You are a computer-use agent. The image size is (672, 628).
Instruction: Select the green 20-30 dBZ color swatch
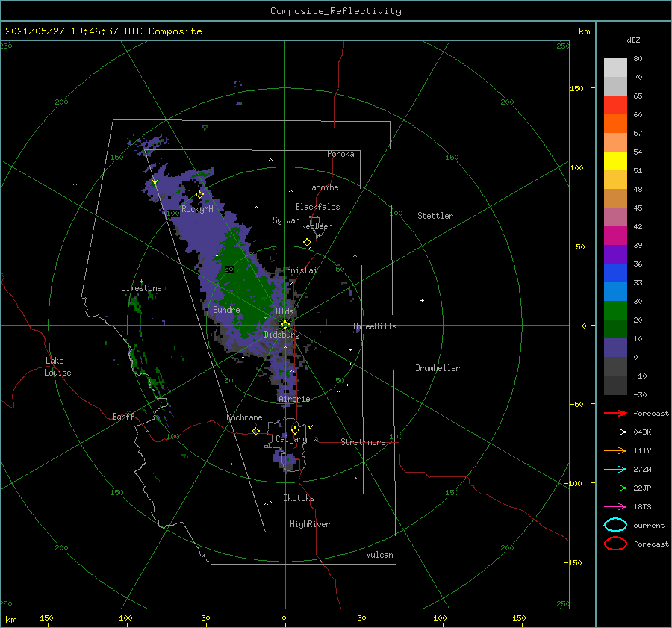[x=615, y=311]
